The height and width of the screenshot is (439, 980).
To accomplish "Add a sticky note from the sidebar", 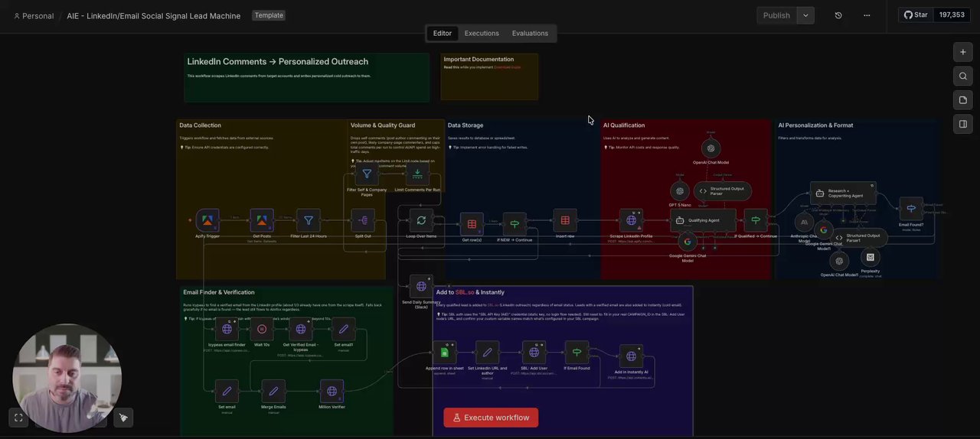I will pos(963,100).
